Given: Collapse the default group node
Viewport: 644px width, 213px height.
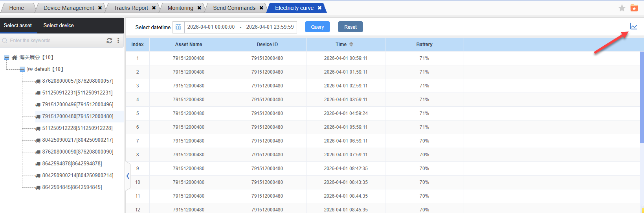Looking at the screenshot, I should coord(22,69).
